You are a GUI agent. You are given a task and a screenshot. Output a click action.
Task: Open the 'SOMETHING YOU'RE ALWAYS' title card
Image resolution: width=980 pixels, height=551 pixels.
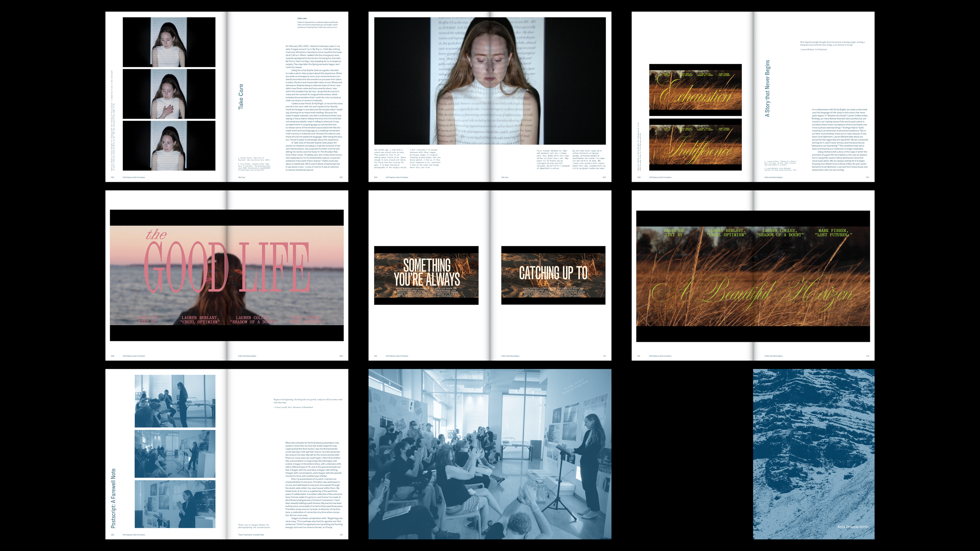coord(426,275)
